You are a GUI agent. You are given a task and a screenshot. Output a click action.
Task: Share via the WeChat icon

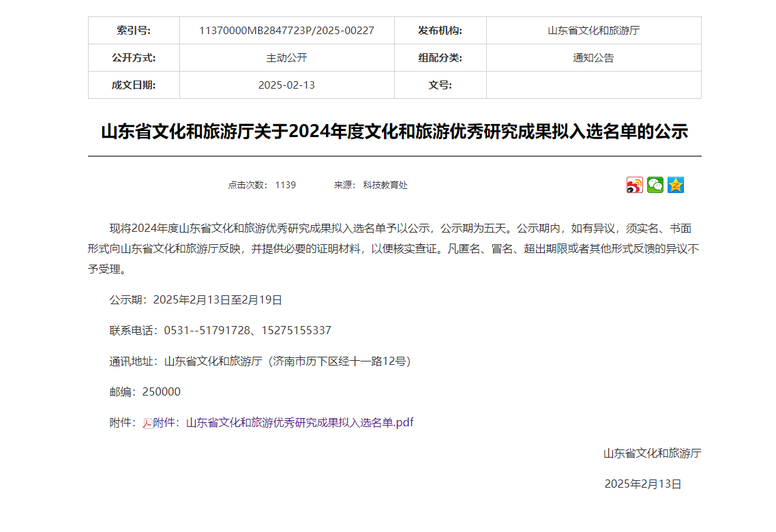point(655,186)
